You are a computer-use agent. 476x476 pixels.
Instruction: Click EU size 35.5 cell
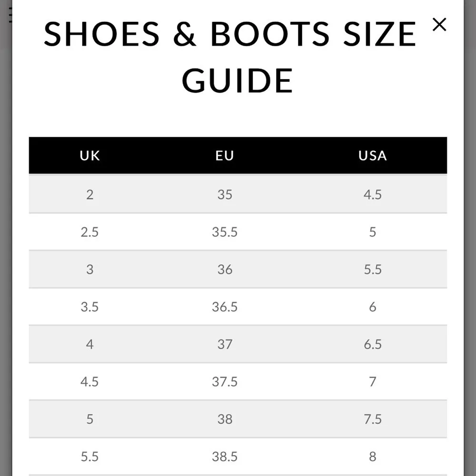pos(225,232)
